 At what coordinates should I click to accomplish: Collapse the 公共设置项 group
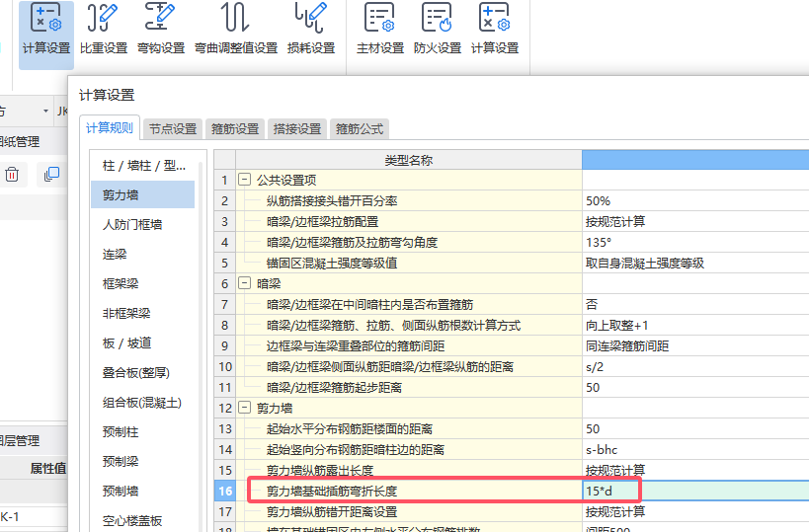[x=244, y=180]
